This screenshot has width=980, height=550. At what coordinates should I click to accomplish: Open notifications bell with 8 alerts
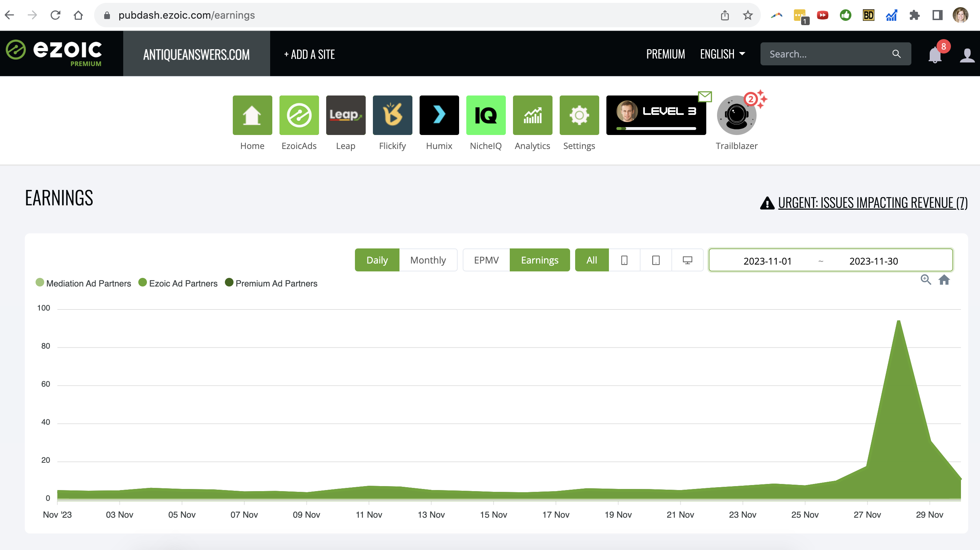(935, 55)
